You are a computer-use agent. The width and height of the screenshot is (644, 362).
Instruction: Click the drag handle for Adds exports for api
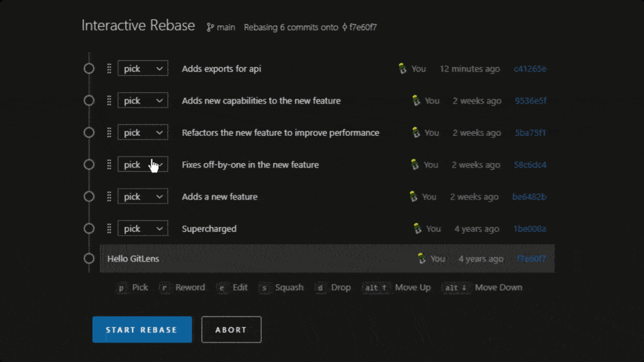[x=109, y=69]
